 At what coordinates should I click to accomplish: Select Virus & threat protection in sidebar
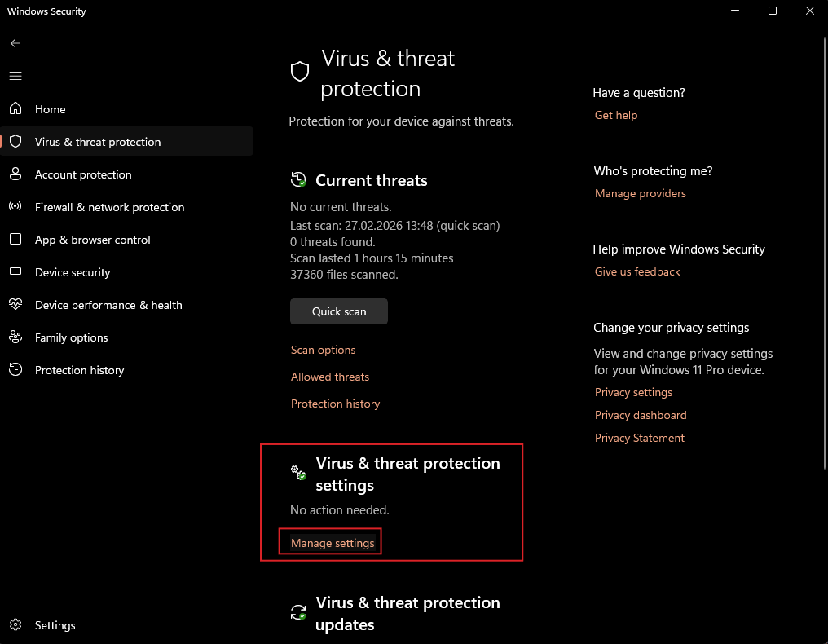click(98, 142)
